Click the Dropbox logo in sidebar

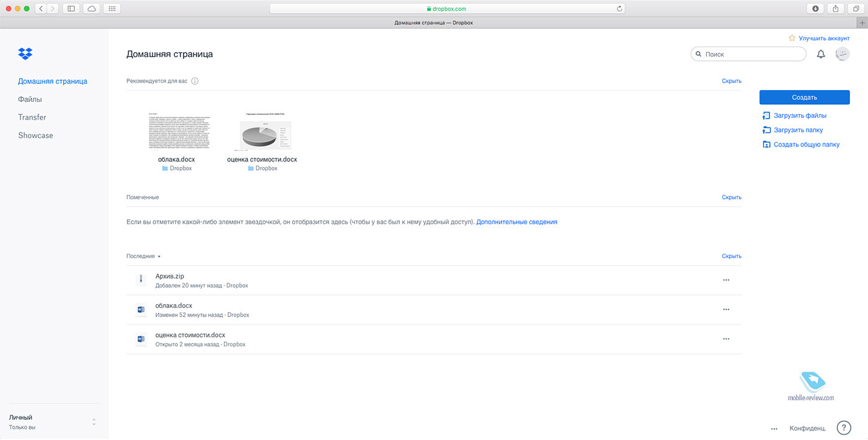point(25,54)
